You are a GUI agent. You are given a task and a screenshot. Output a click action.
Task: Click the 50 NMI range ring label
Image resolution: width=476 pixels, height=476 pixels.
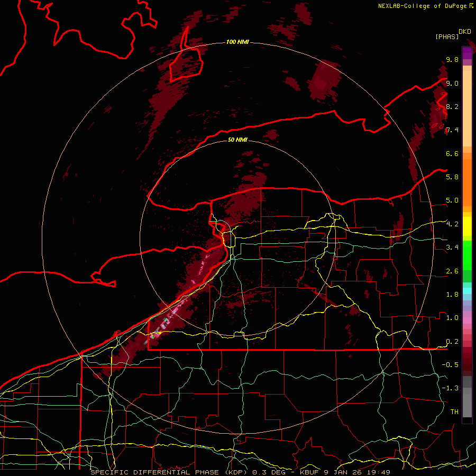tap(237, 140)
